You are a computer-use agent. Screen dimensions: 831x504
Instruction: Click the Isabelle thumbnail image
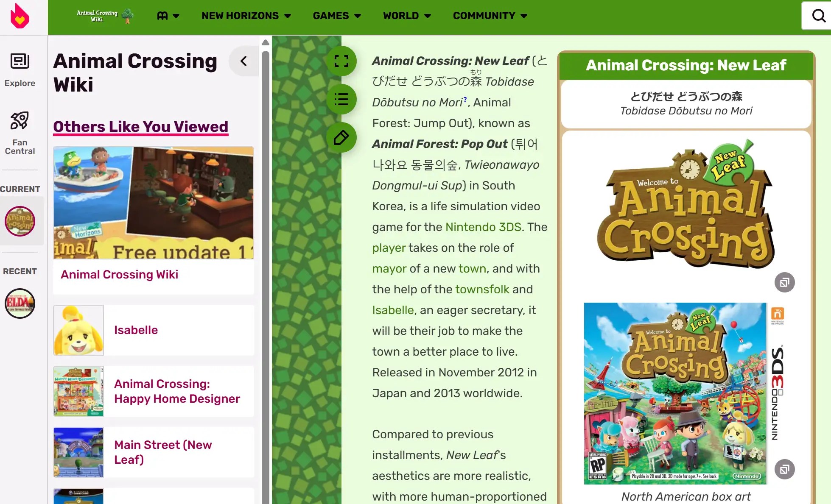pos(78,330)
